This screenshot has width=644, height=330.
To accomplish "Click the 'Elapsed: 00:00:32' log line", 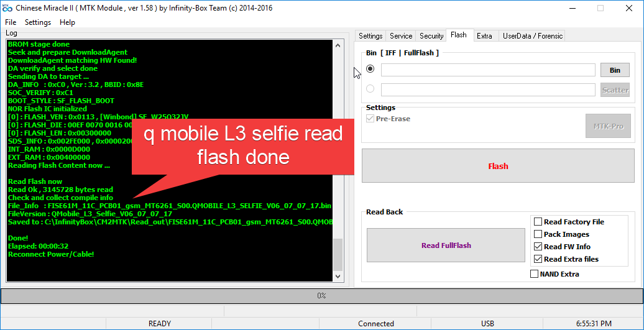I will click(38, 246).
